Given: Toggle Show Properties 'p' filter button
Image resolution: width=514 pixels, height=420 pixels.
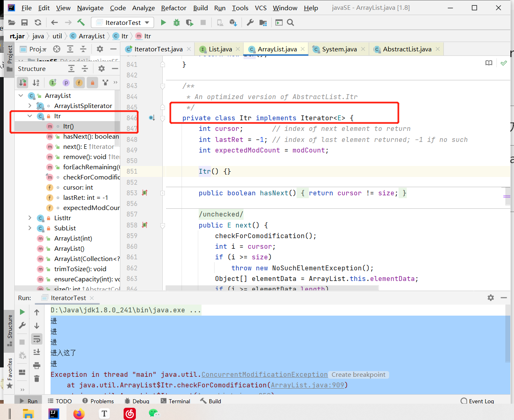Looking at the screenshot, I should point(66,83).
